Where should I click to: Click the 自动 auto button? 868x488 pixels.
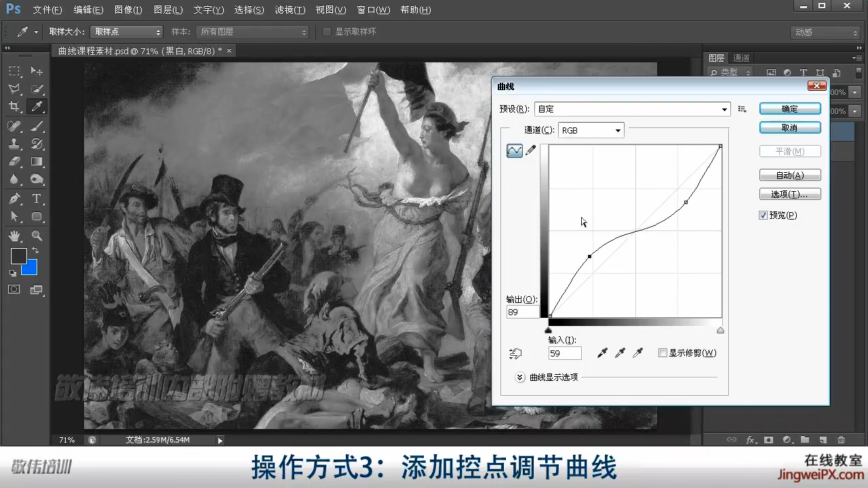(790, 175)
